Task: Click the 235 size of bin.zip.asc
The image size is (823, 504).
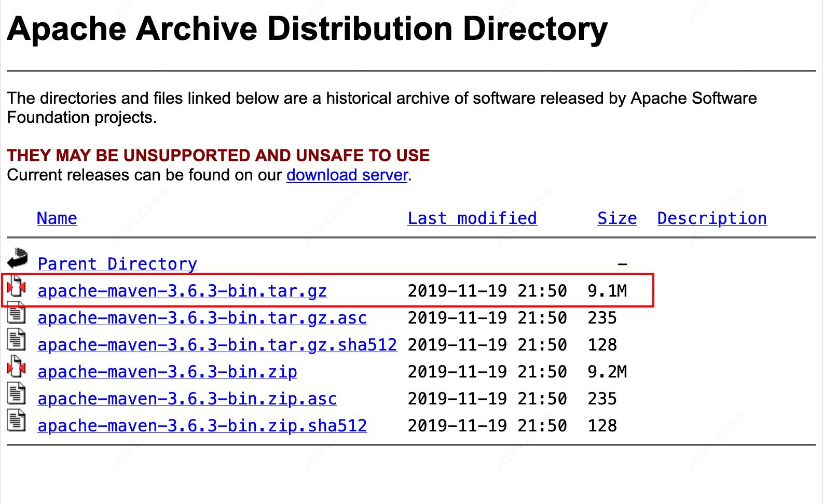Action: point(602,399)
